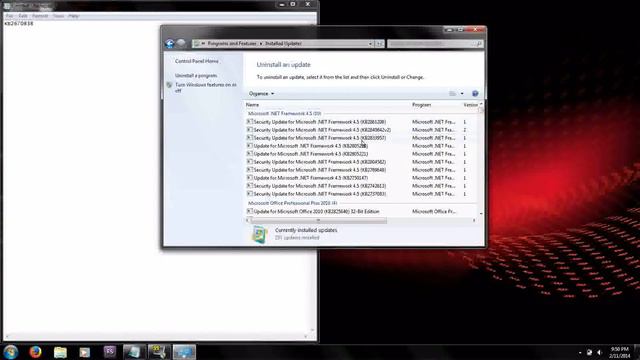Click the volume speaker tray icon
This screenshot has width=640, height=360.
599,352
